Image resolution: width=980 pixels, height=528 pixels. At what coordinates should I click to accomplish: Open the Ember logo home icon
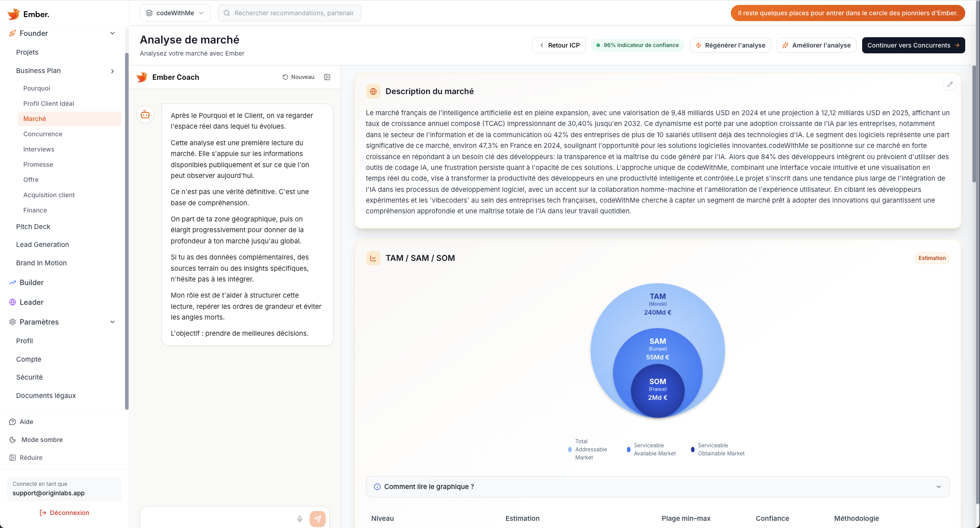(x=14, y=14)
